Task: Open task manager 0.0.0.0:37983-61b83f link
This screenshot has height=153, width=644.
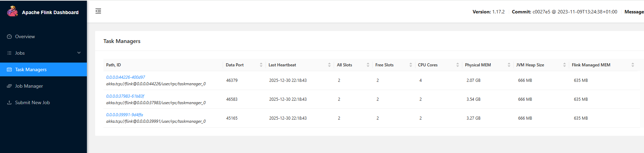Action: tap(125, 96)
